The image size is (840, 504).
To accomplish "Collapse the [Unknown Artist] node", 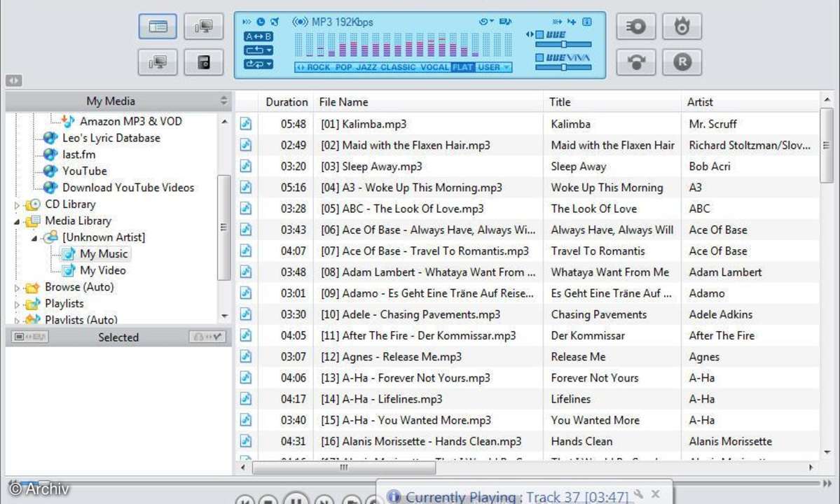I will [34, 238].
